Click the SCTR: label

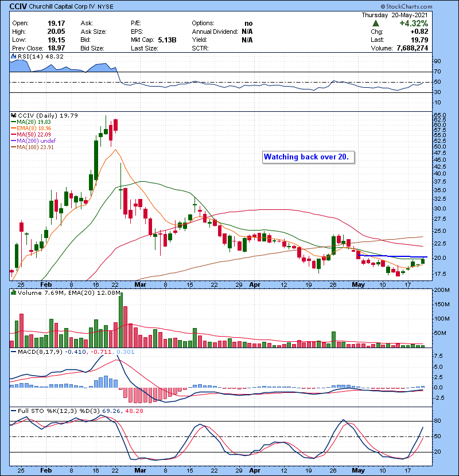pyautogui.click(x=200, y=48)
